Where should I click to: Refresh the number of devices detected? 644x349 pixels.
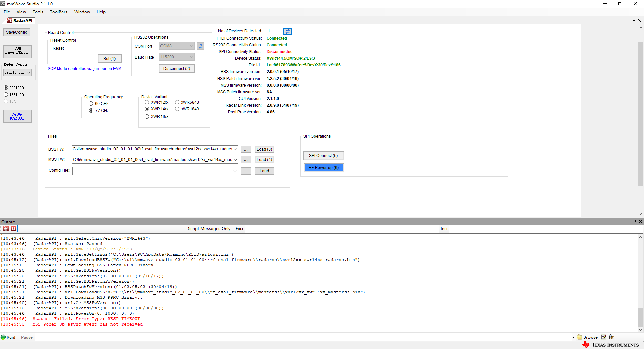point(287,31)
